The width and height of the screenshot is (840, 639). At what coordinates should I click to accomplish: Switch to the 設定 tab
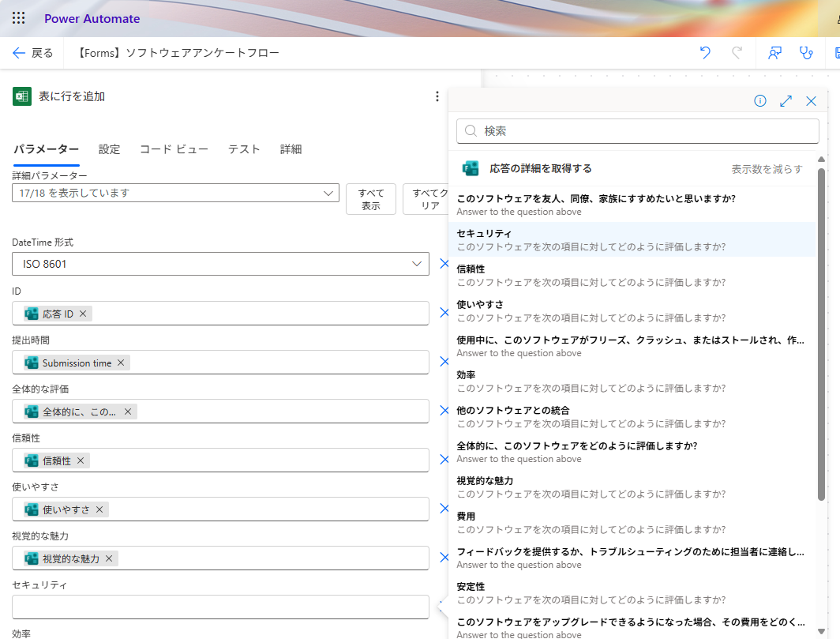(110, 148)
